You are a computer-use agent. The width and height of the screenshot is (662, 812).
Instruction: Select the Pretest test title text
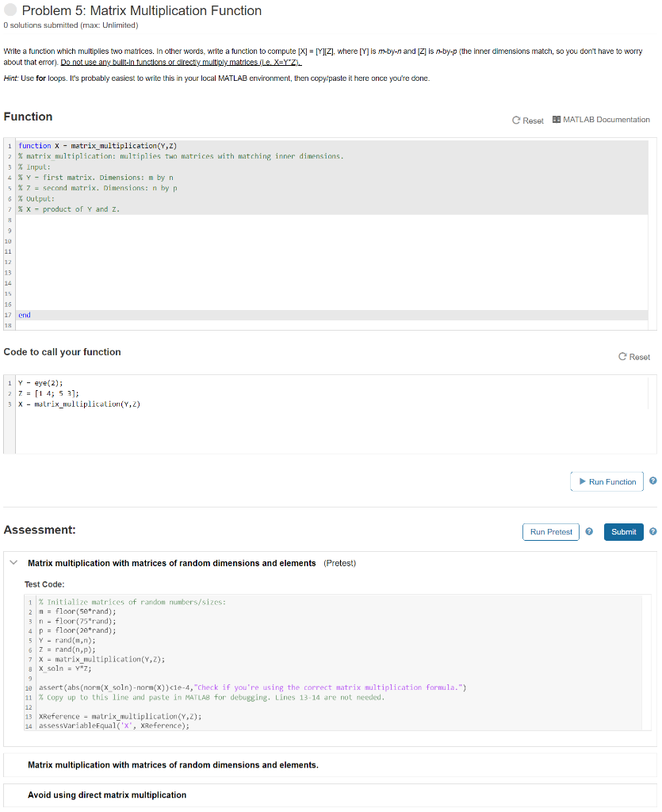tap(172, 563)
